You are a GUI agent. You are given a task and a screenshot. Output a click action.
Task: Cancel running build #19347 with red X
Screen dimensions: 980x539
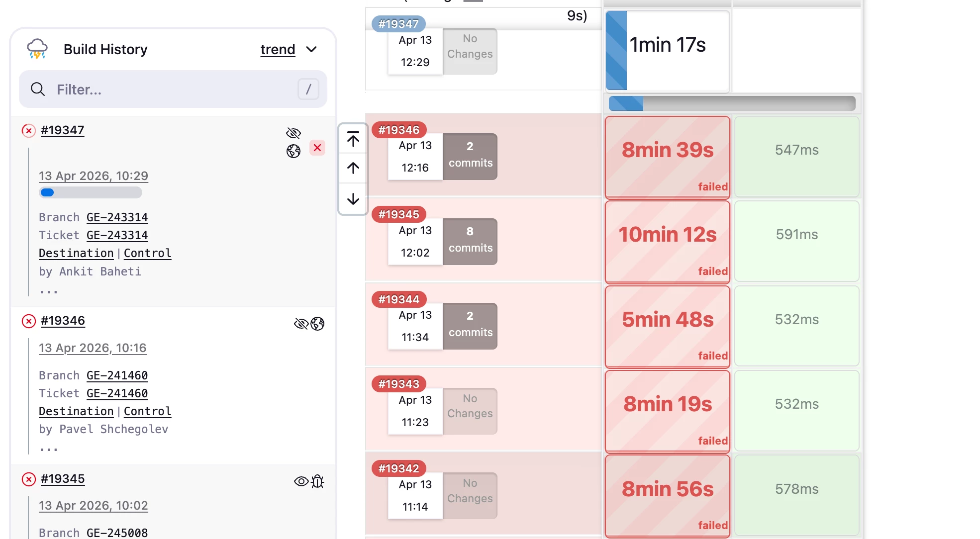317,148
